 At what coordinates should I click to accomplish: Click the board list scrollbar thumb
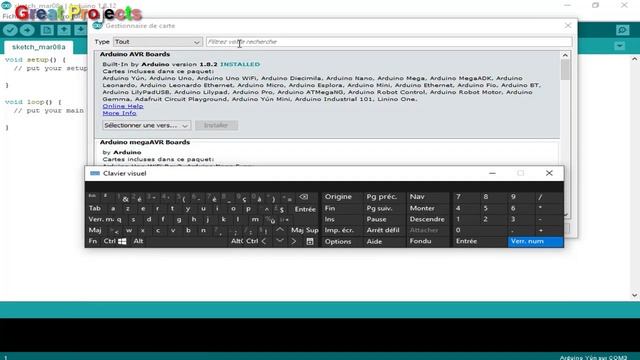click(565, 70)
